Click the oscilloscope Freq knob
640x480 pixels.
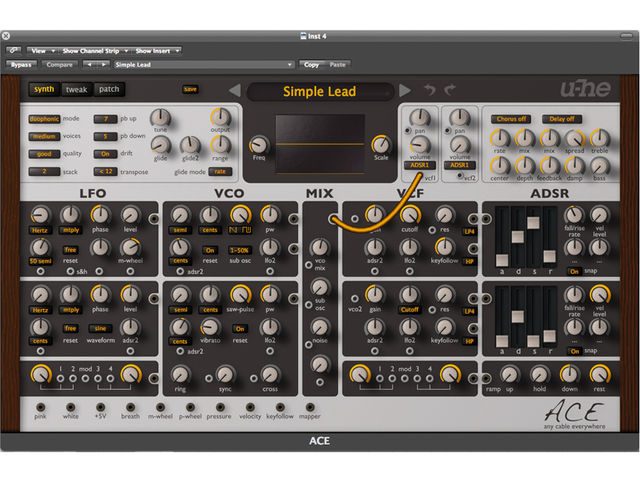pyautogui.click(x=259, y=145)
